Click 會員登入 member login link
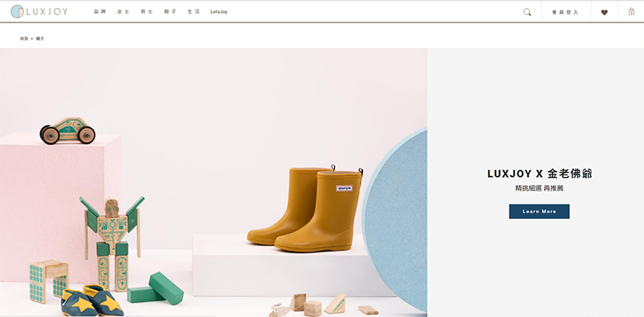The image size is (644, 317). click(x=565, y=12)
